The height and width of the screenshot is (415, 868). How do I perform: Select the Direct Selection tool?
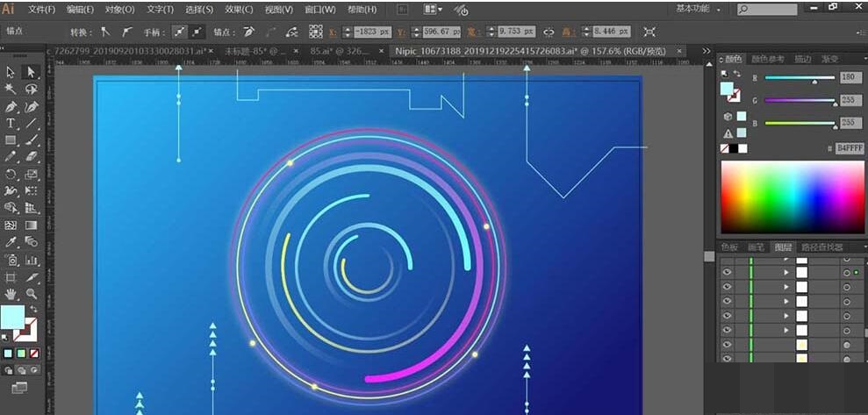pyautogui.click(x=32, y=73)
